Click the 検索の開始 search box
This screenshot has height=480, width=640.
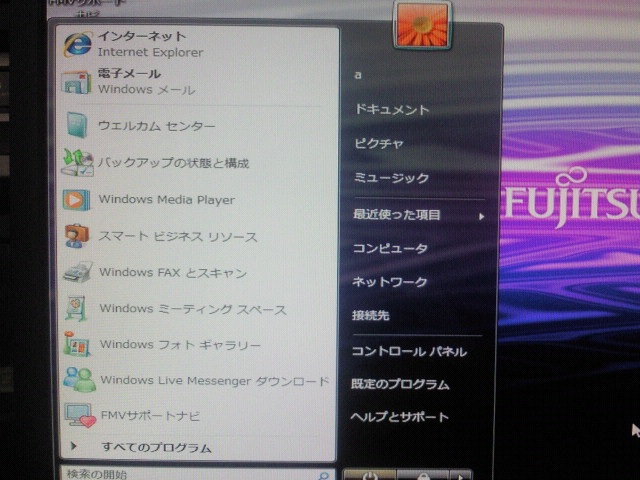click(x=198, y=474)
